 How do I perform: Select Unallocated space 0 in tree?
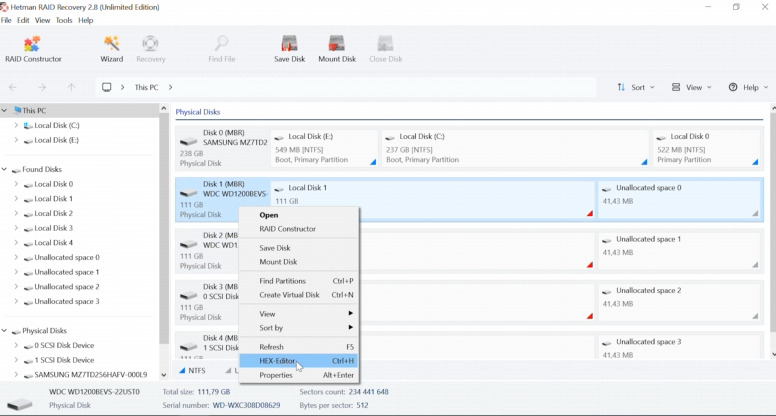pos(67,258)
